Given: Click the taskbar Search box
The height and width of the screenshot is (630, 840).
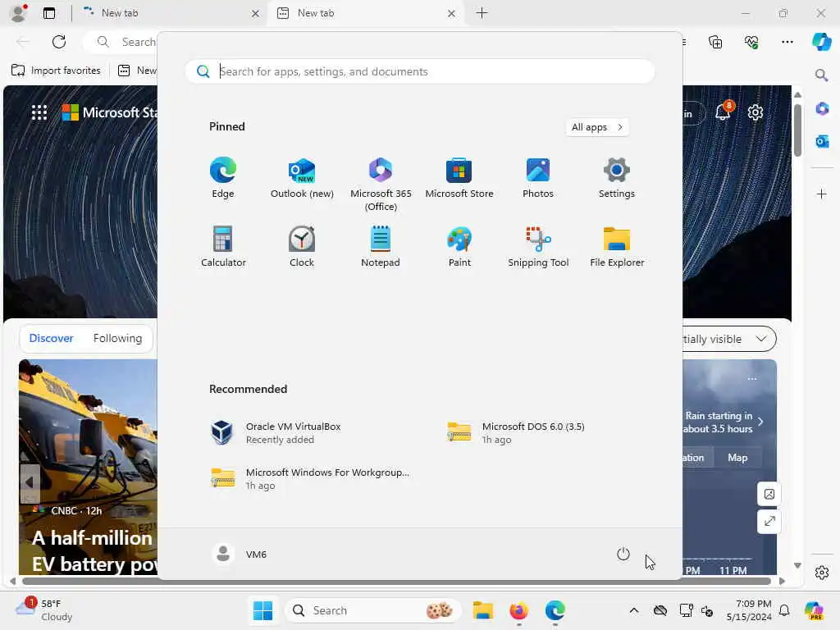Looking at the screenshot, I should tap(373, 610).
